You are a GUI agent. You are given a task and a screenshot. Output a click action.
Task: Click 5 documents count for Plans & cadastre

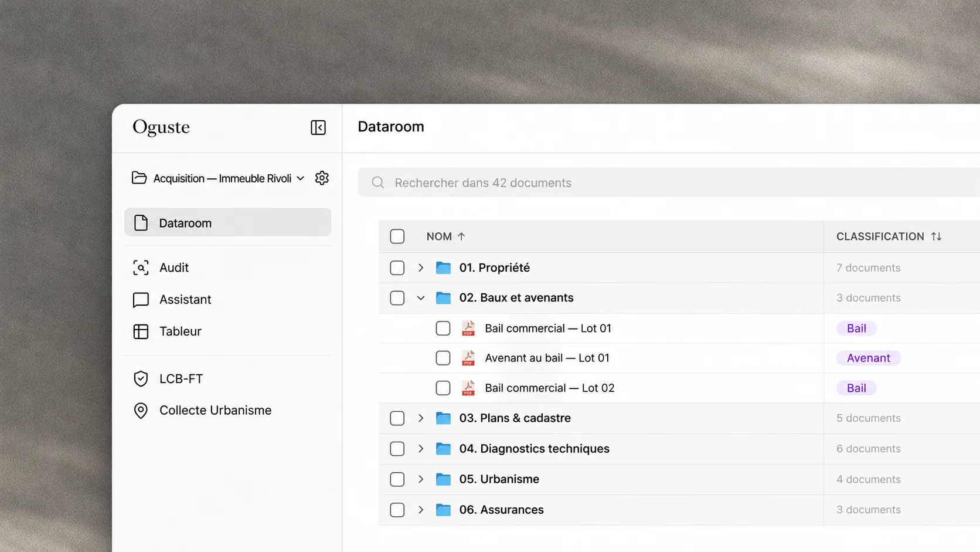pos(868,418)
